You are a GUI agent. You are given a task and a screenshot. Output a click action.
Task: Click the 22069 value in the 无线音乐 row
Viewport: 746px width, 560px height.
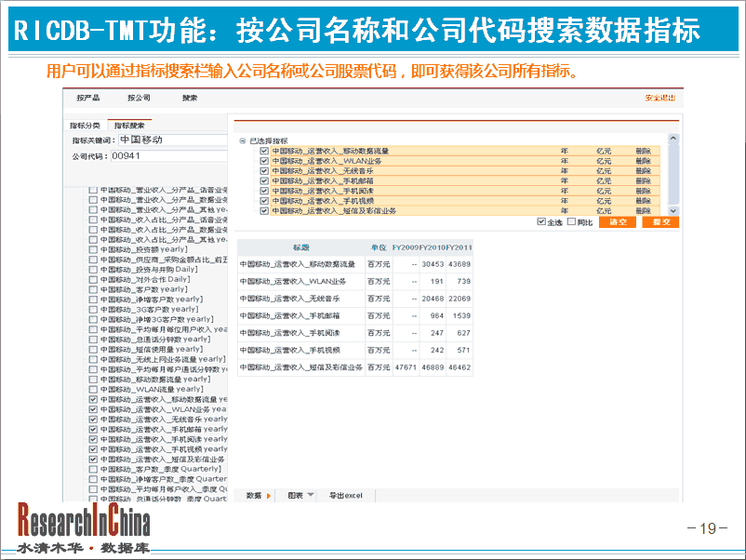click(460, 299)
